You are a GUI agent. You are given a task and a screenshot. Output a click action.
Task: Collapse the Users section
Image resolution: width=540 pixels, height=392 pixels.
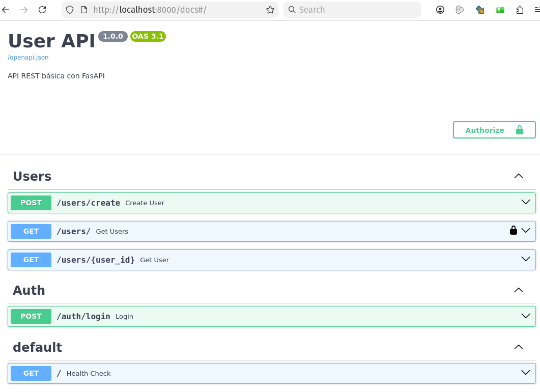tap(518, 176)
